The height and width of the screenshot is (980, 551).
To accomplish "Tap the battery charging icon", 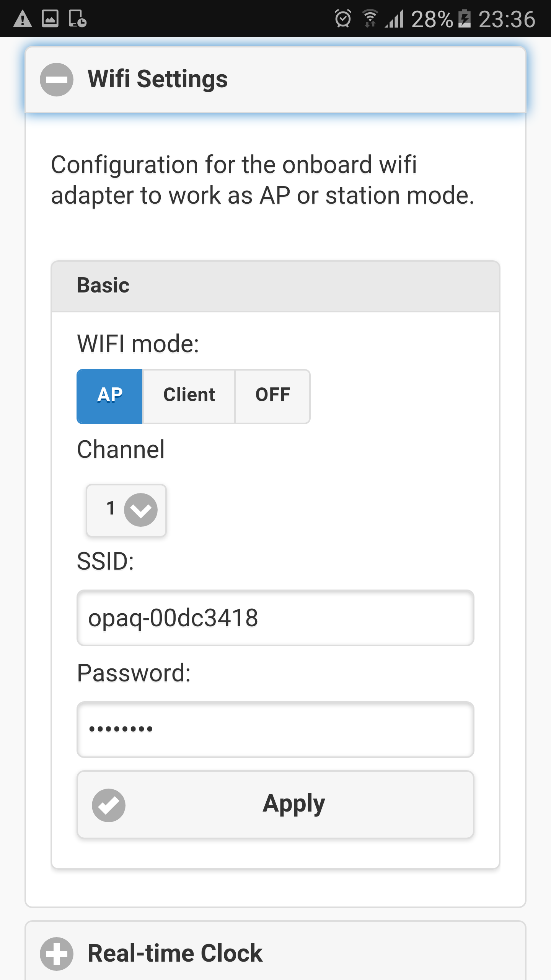I will click(465, 19).
